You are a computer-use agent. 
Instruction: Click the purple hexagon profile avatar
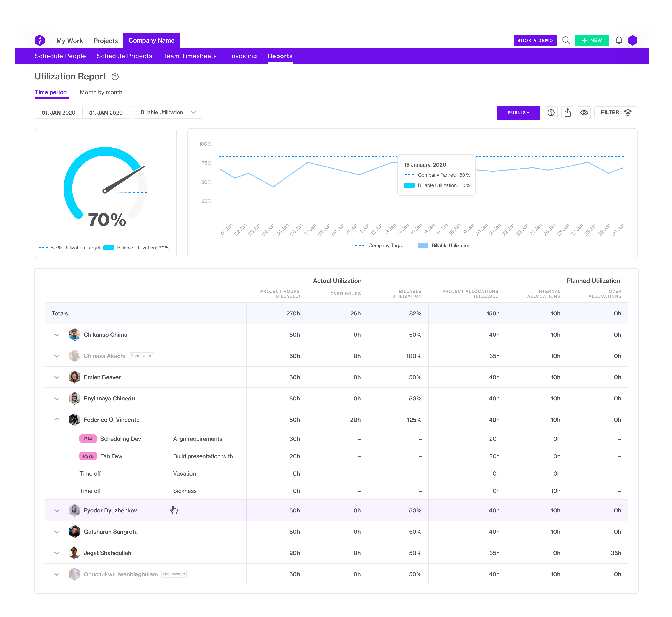click(632, 40)
